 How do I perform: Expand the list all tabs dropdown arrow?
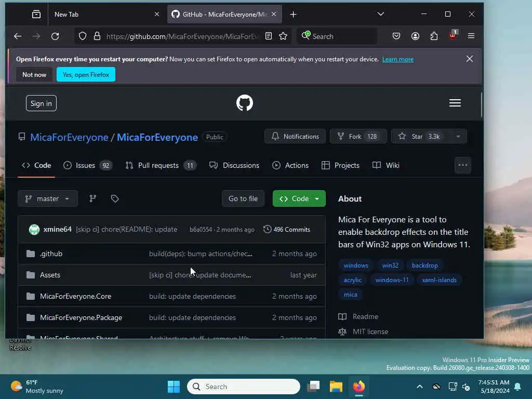[x=381, y=14]
